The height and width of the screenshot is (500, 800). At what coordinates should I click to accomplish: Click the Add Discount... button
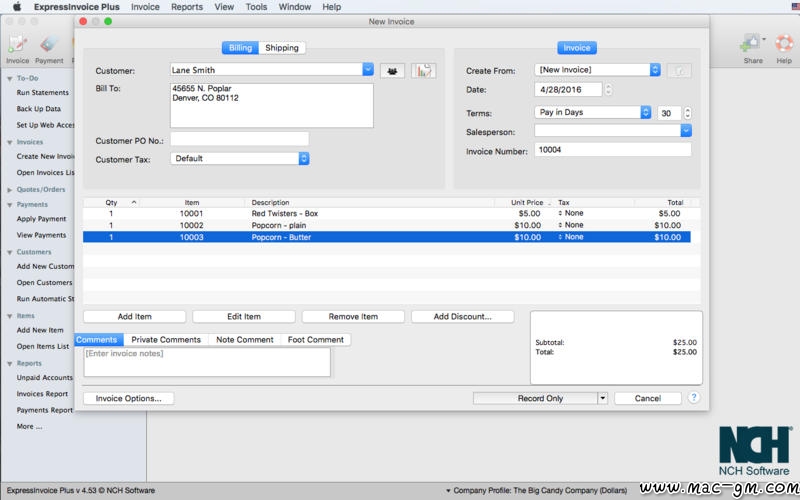[462, 316]
